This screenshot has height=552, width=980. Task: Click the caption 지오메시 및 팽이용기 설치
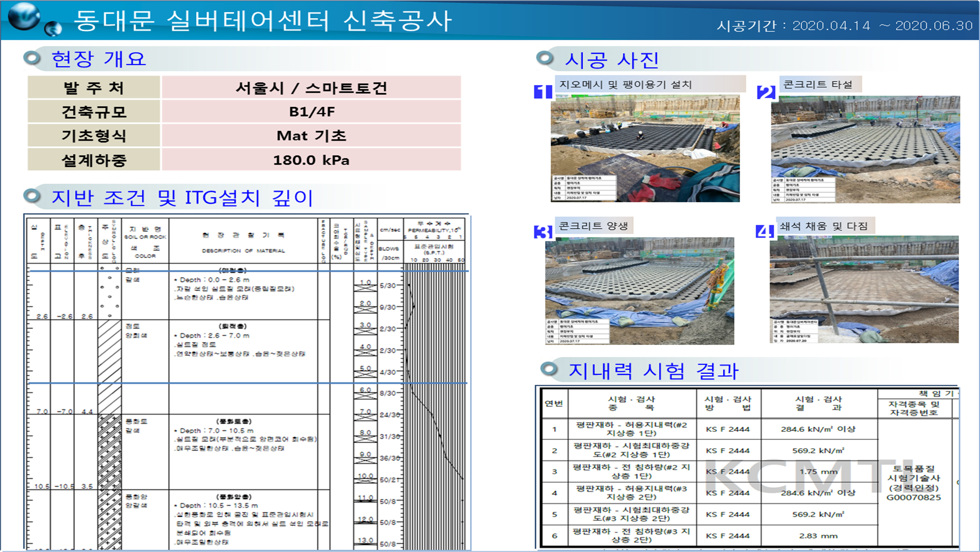pyautogui.click(x=625, y=85)
